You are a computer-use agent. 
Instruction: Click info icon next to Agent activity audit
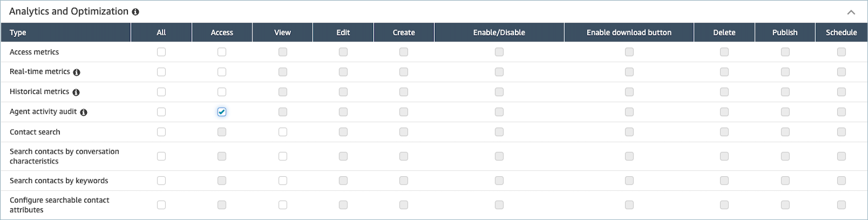pyautogui.click(x=84, y=112)
